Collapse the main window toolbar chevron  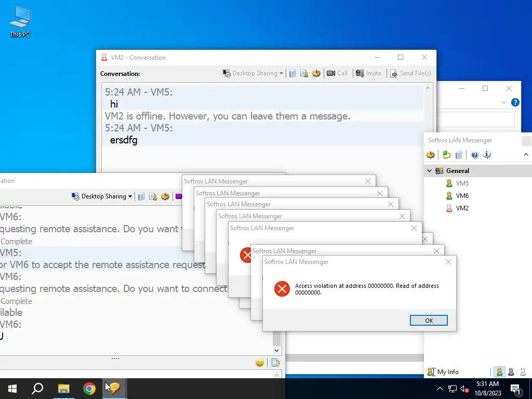pyautogui.click(x=526, y=155)
